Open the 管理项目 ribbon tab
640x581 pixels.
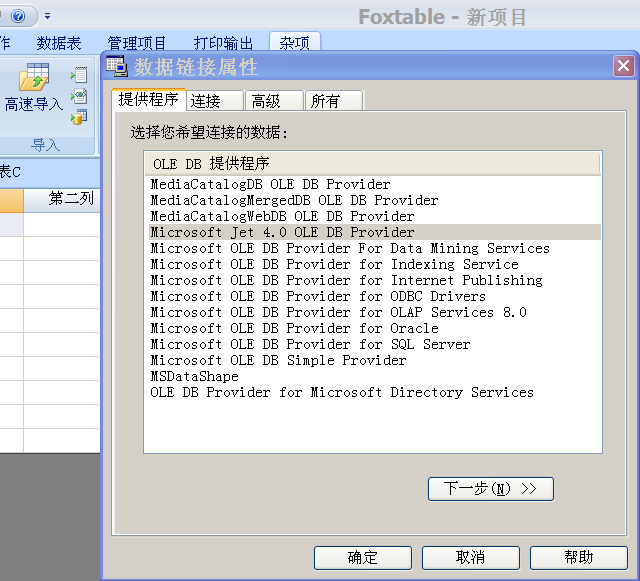pyautogui.click(x=136, y=43)
